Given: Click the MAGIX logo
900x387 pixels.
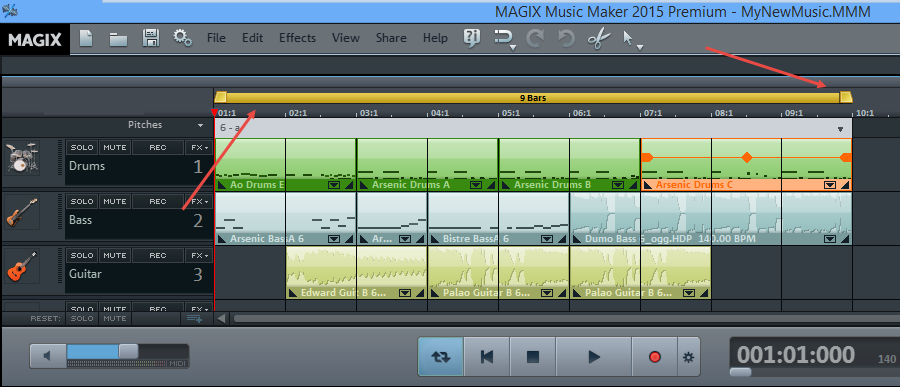Looking at the screenshot, I should pos(35,40).
